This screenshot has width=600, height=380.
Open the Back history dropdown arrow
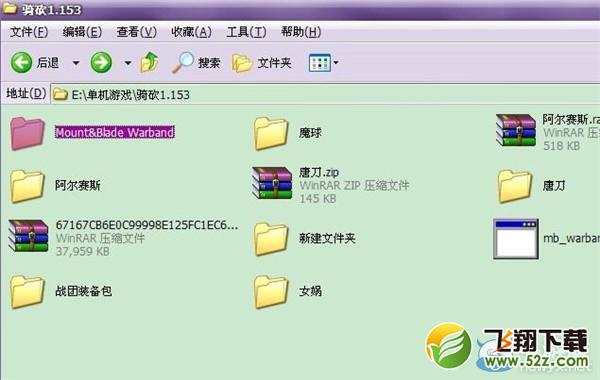point(76,63)
